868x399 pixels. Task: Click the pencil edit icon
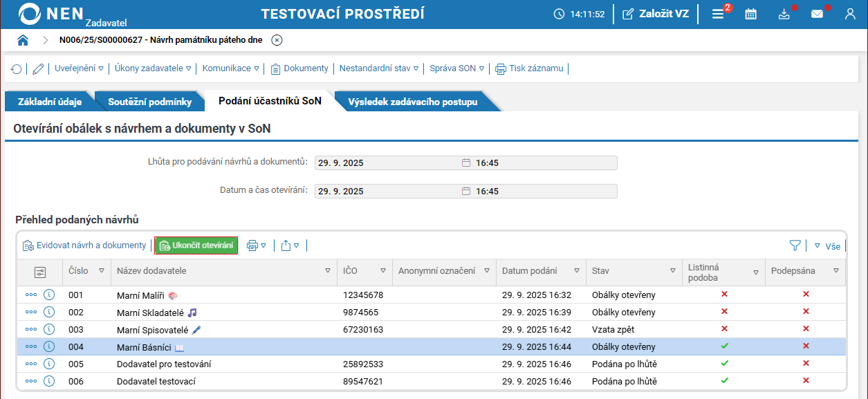pos(38,68)
